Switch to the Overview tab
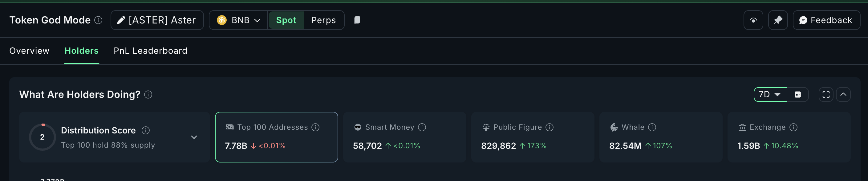This screenshot has height=181, width=868. pyautogui.click(x=29, y=51)
